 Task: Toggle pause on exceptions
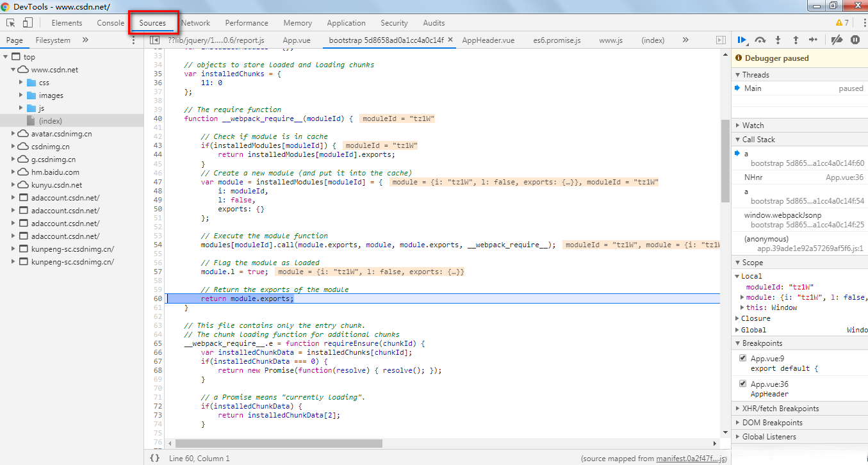click(x=855, y=40)
